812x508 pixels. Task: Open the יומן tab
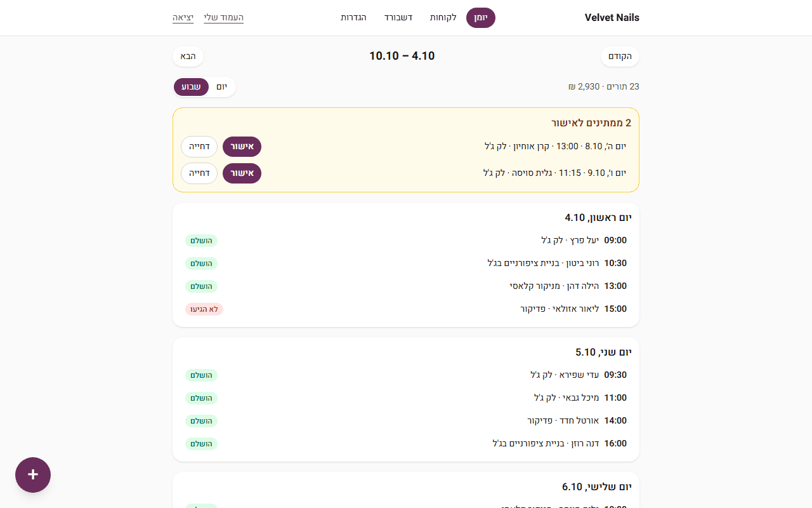pyautogui.click(x=481, y=18)
